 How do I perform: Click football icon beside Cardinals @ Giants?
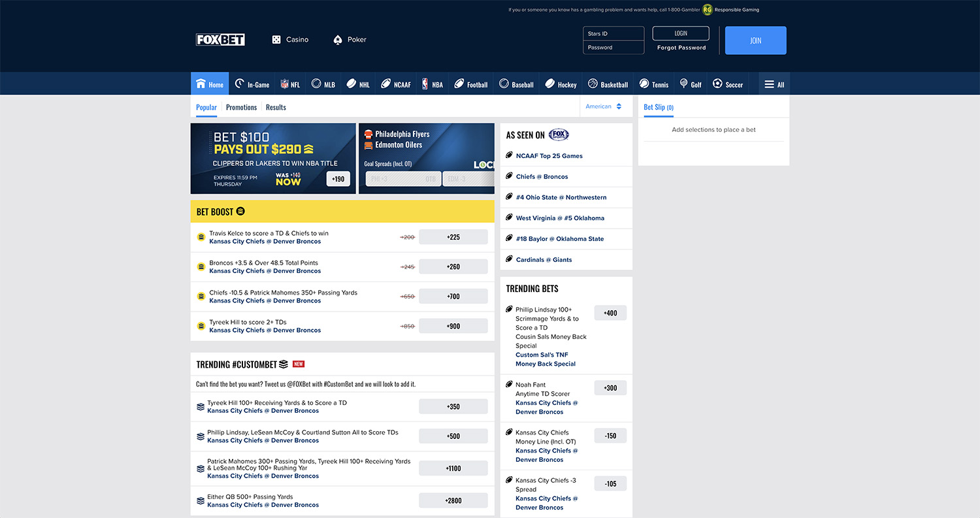(x=510, y=259)
